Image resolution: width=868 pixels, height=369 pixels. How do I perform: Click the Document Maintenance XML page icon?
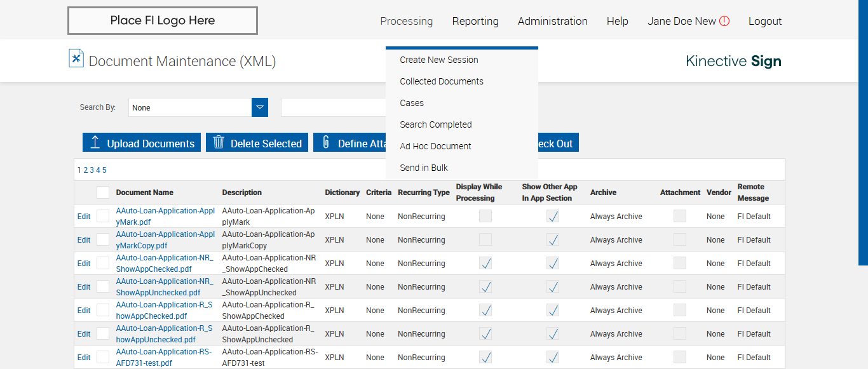click(x=76, y=58)
